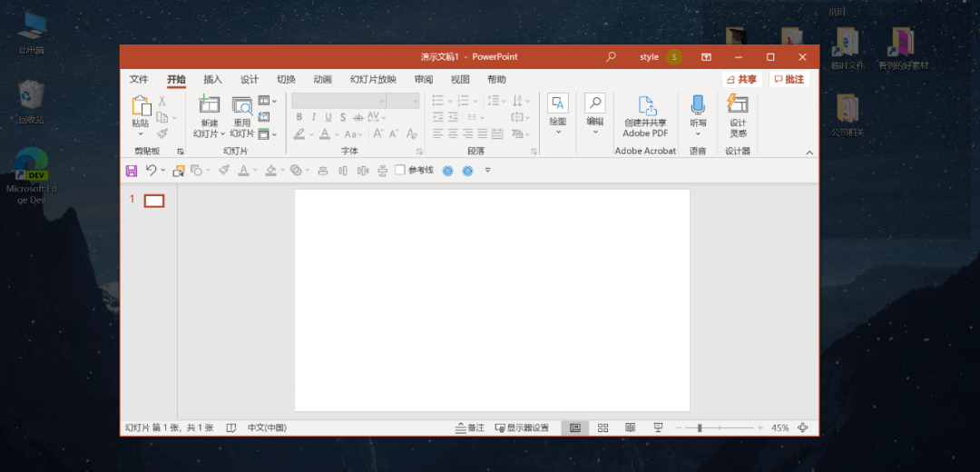Switch to Slide Sorter view

603,428
